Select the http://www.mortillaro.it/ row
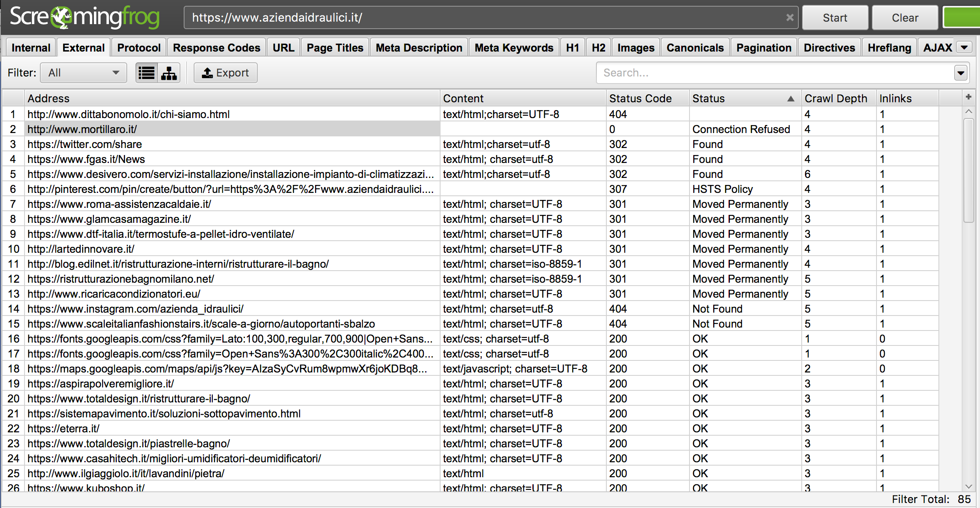 [x=470, y=129]
